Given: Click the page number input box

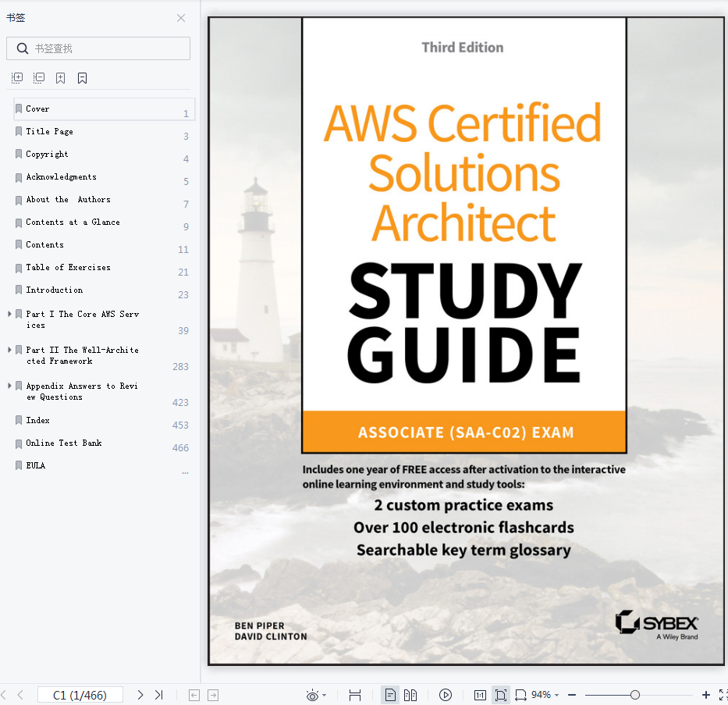Looking at the screenshot, I should coord(80,695).
